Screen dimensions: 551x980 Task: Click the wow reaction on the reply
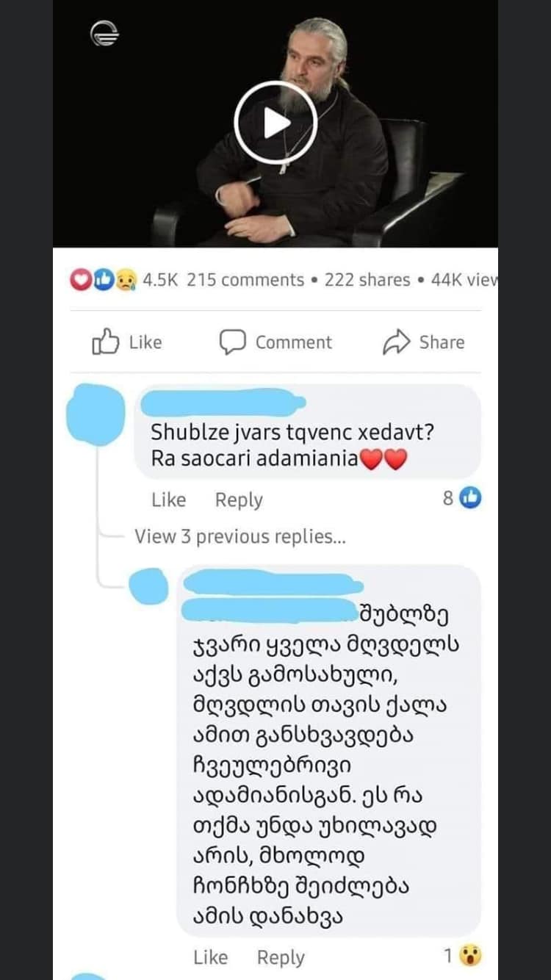[x=470, y=956]
